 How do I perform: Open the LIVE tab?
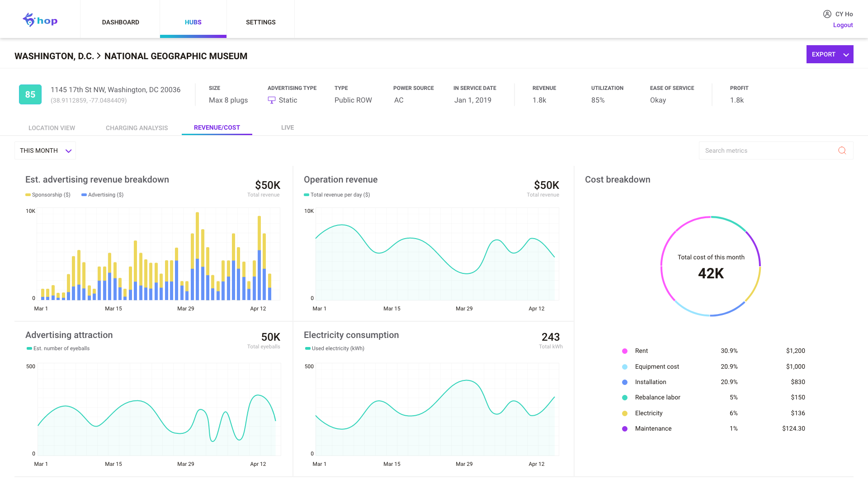pyautogui.click(x=288, y=127)
